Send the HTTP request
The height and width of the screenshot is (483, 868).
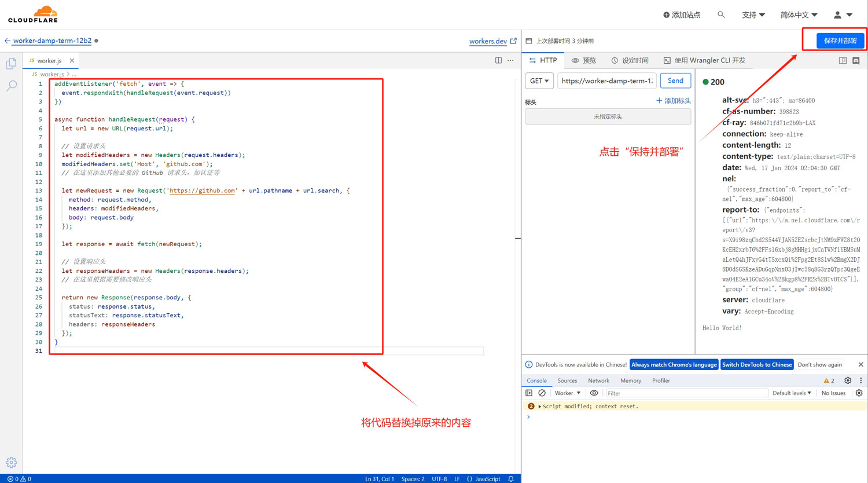coord(675,81)
